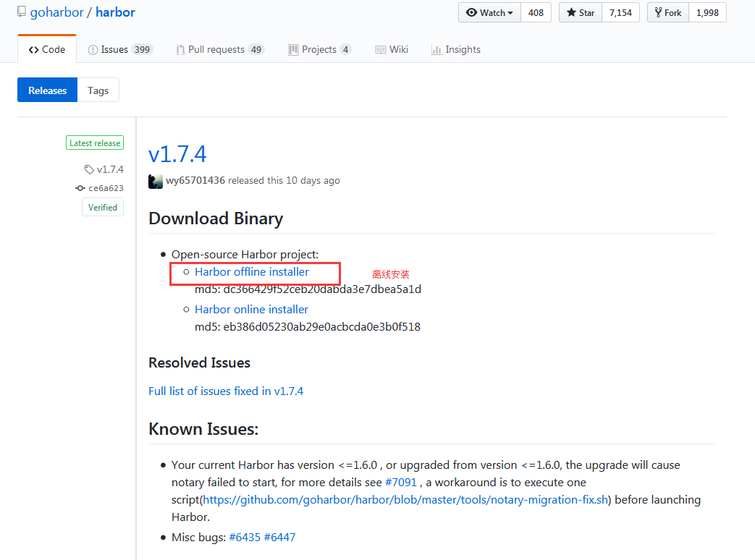Download the Harbor offline installer

(252, 272)
